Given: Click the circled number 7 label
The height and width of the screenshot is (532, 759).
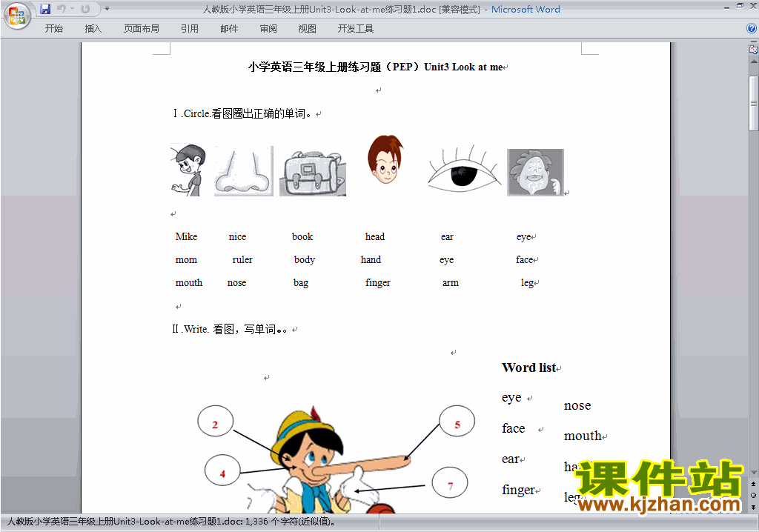Looking at the screenshot, I should pos(450,482).
